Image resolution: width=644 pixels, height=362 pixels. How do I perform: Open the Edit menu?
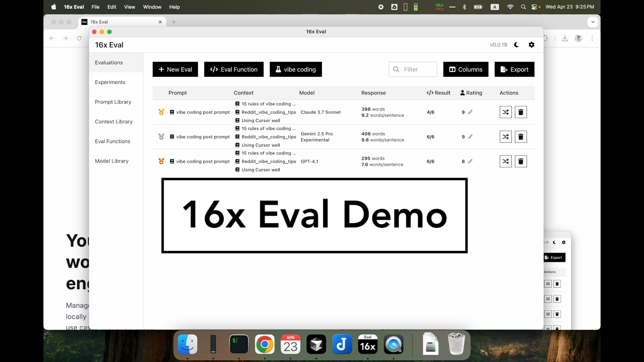(x=112, y=7)
